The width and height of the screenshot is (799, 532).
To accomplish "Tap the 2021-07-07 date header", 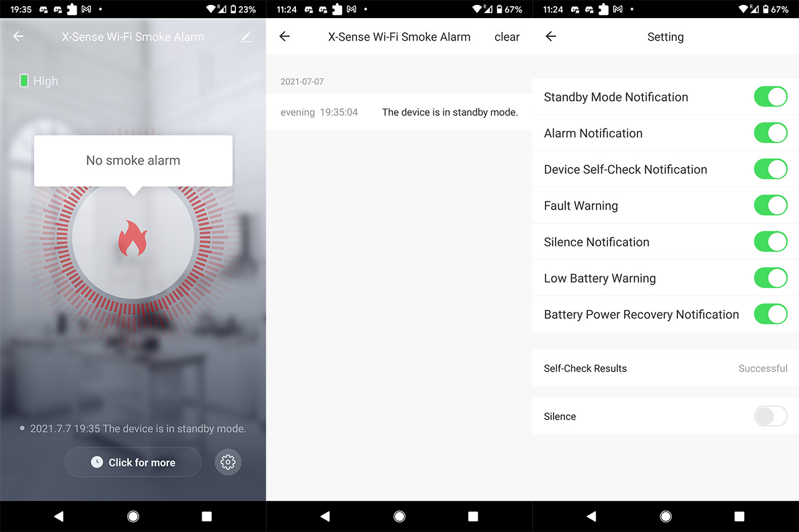I will click(302, 82).
